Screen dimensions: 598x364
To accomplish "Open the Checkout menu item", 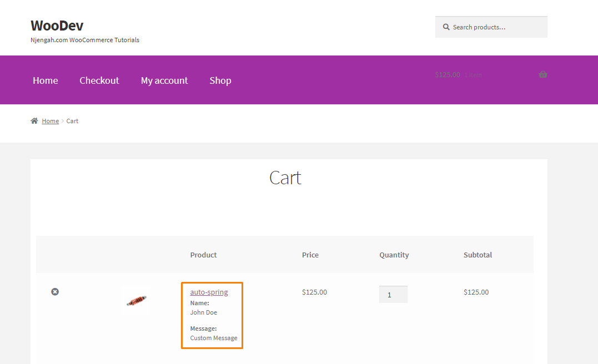I will (99, 80).
